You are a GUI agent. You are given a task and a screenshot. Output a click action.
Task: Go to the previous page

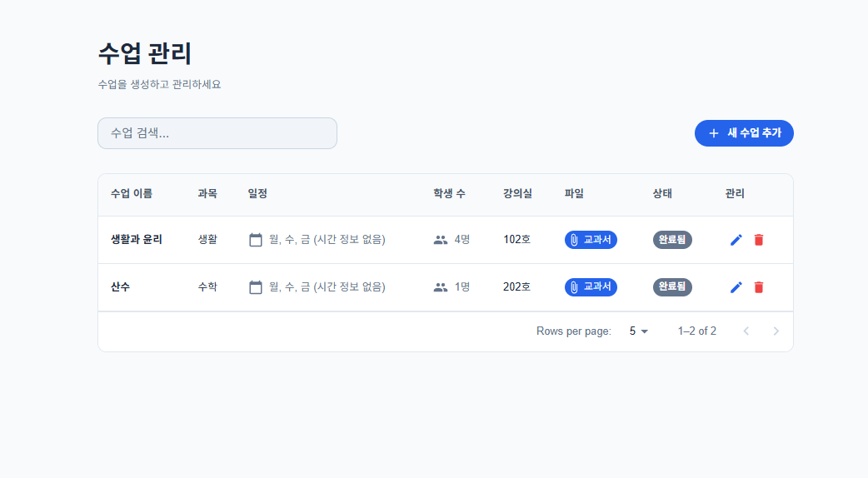(746, 331)
